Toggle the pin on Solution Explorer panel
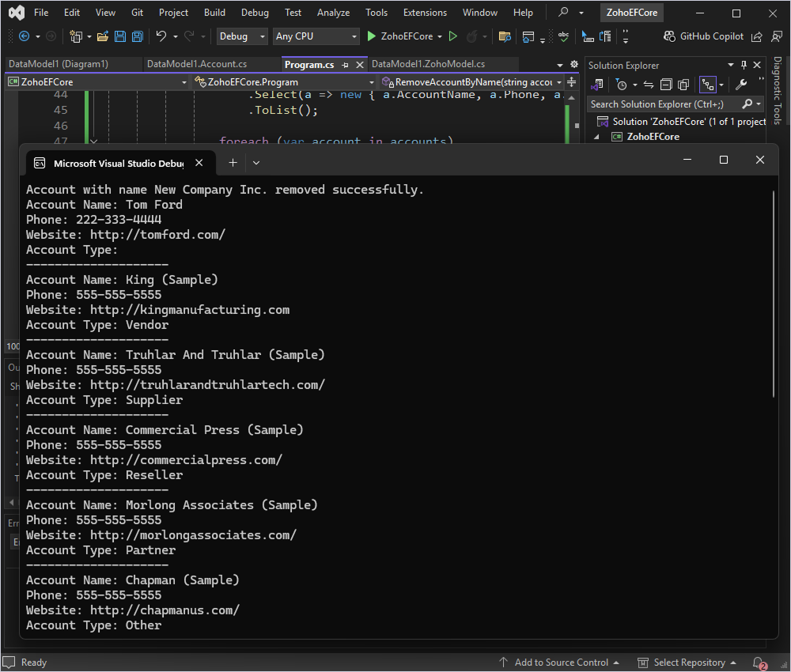Image resolution: width=791 pixels, height=672 pixels. tap(744, 66)
